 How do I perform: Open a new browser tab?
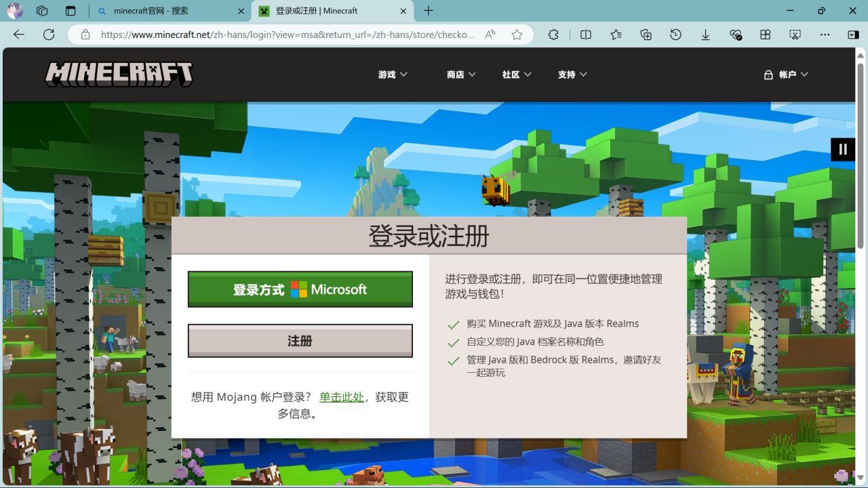(x=428, y=11)
